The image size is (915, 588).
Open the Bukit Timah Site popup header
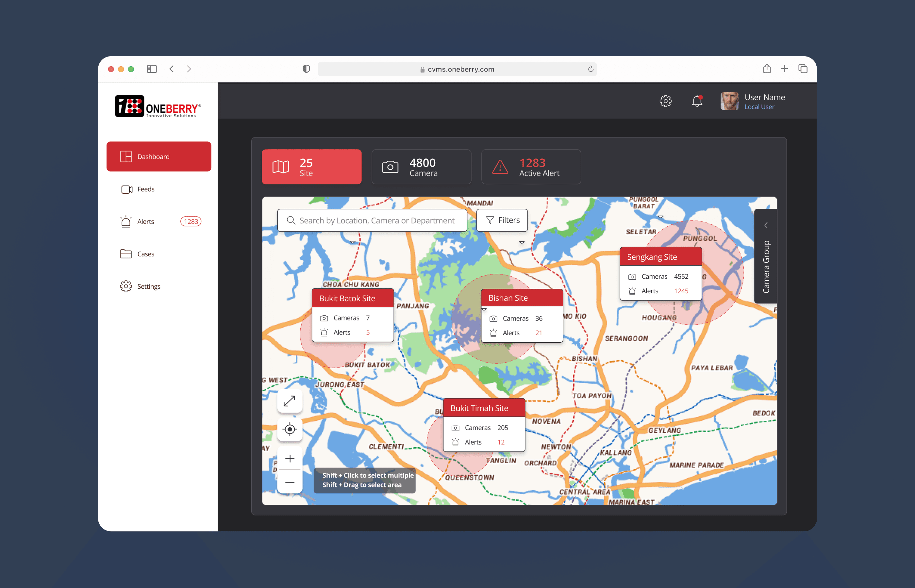(484, 408)
